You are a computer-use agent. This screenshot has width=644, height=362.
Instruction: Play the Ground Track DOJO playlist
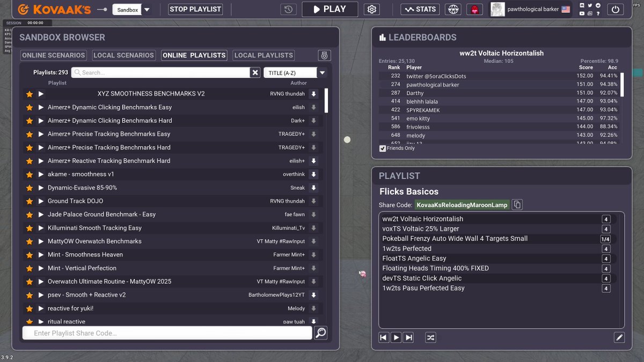click(x=41, y=201)
